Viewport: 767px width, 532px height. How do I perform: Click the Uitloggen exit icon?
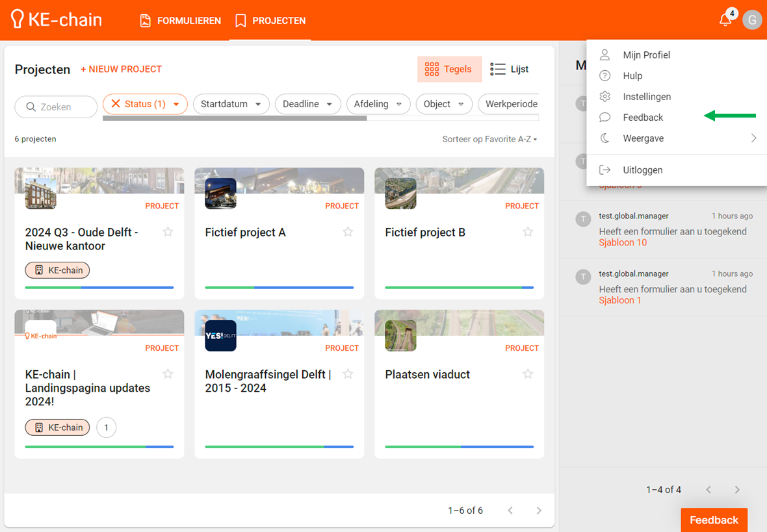tap(604, 170)
